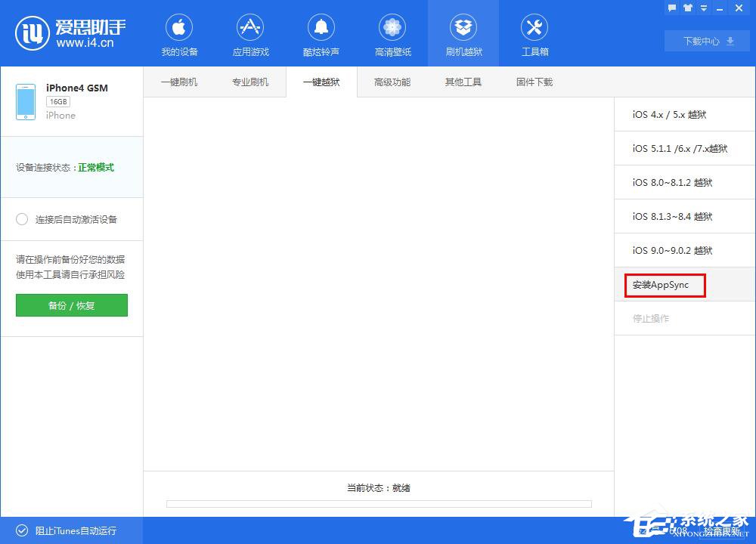
Task: Open the 应用游戏 apps and games section
Action: click(x=250, y=33)
